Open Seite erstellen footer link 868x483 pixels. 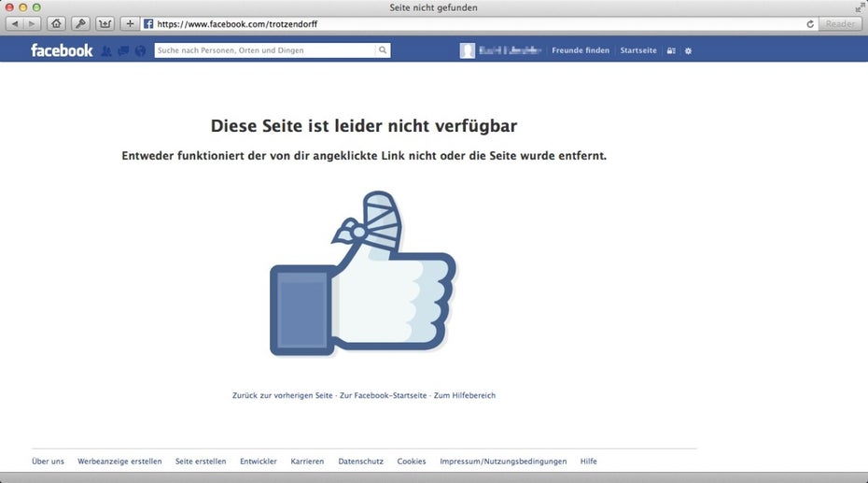point(201,462)
